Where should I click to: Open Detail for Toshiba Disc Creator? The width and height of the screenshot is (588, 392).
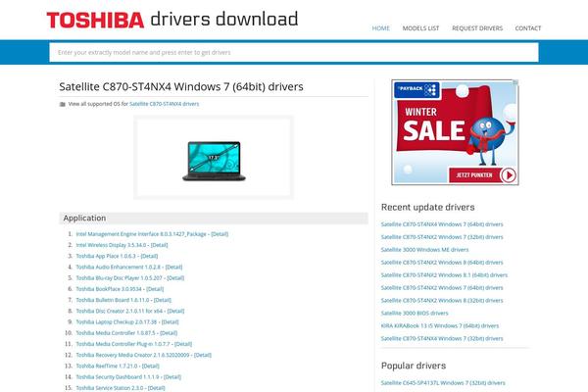click(x=175, y=311)
